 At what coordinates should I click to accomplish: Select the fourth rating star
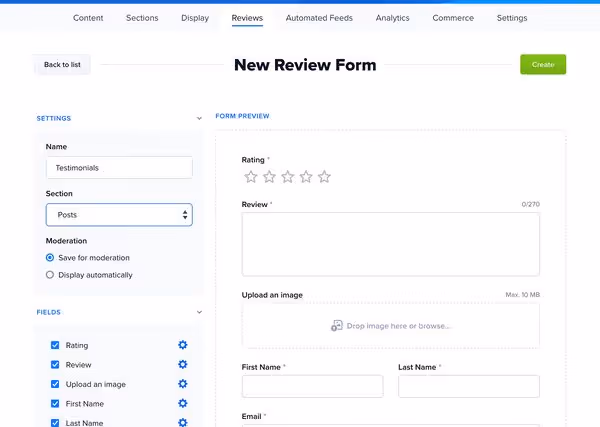(x=306, y=177)
